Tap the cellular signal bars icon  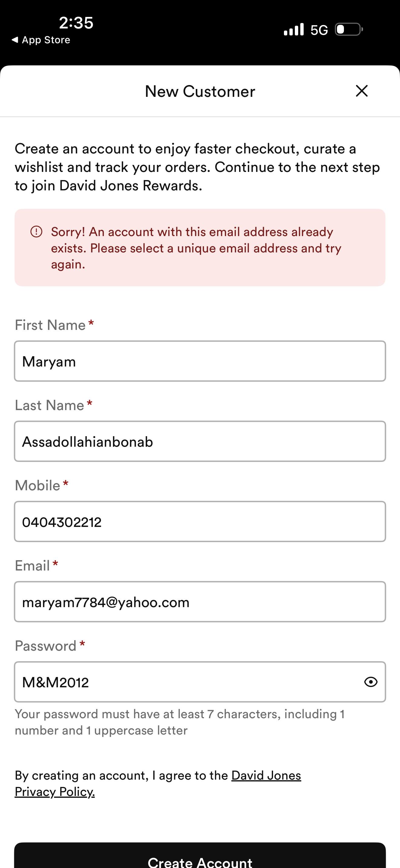294,30
